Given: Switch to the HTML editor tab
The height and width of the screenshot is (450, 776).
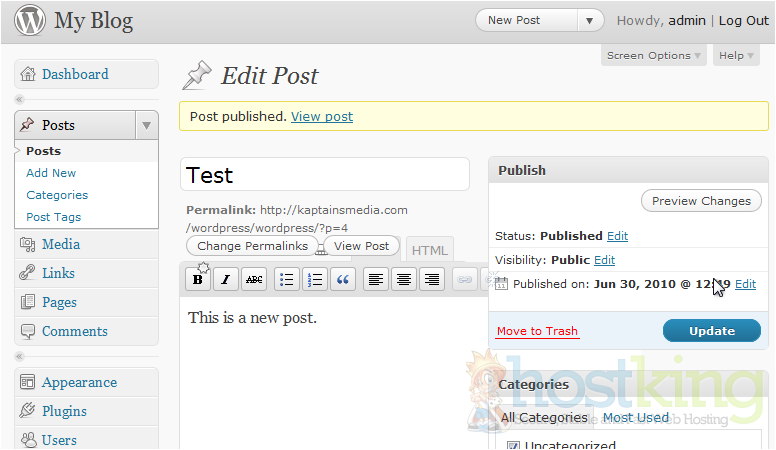Looking at the screenshot, I should tap(430, 250).
